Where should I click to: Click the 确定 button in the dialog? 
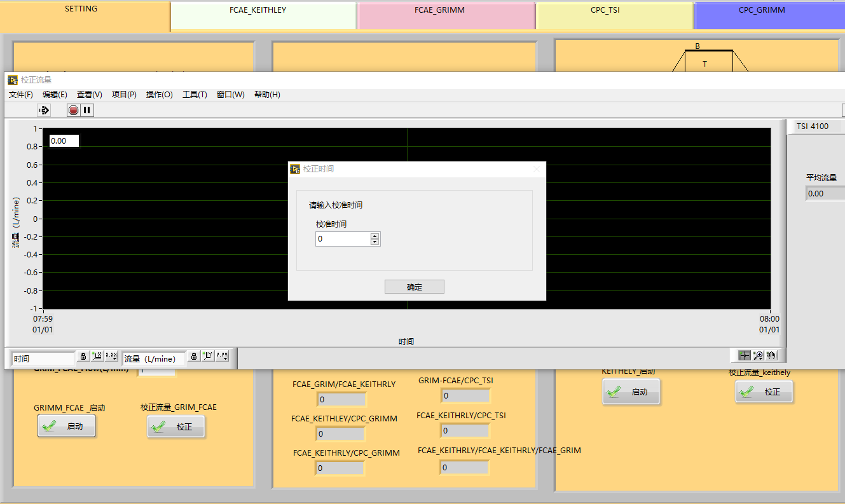click(414, 287)
